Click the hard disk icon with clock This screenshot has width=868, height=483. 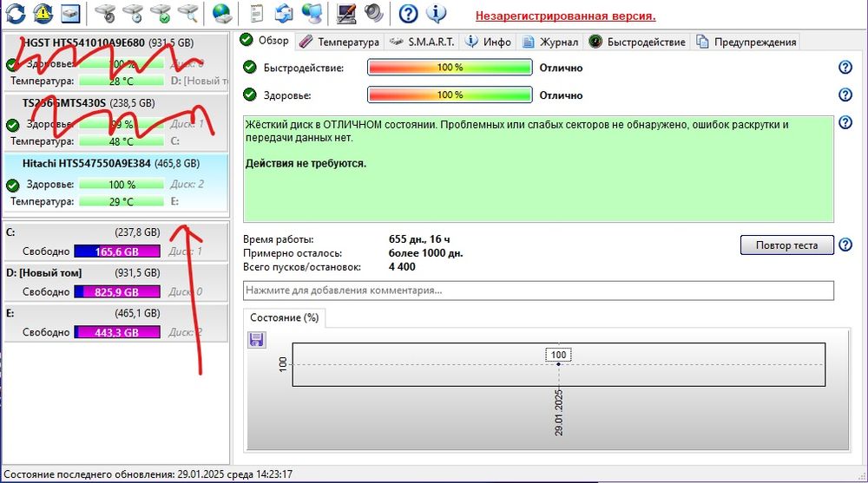[x=133, y=13]
